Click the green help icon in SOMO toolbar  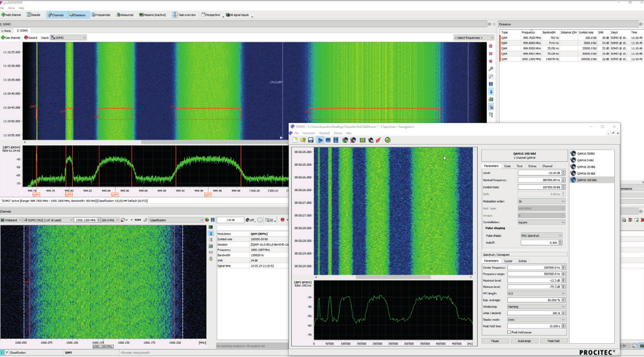387,140
